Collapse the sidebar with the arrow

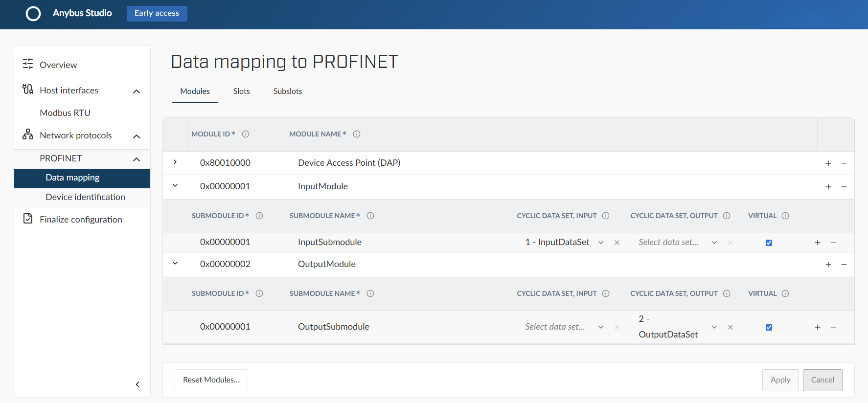[x=137, y=384]
